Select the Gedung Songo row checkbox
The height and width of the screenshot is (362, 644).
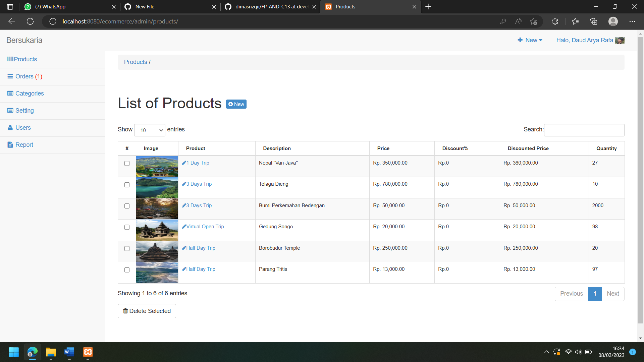coord(127,227)
